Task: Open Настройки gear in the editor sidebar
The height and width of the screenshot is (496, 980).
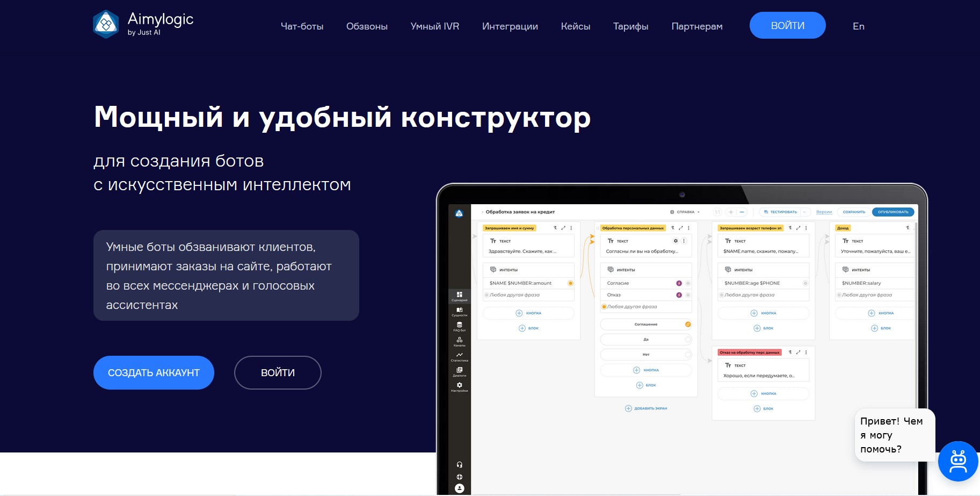Action: 459,386
